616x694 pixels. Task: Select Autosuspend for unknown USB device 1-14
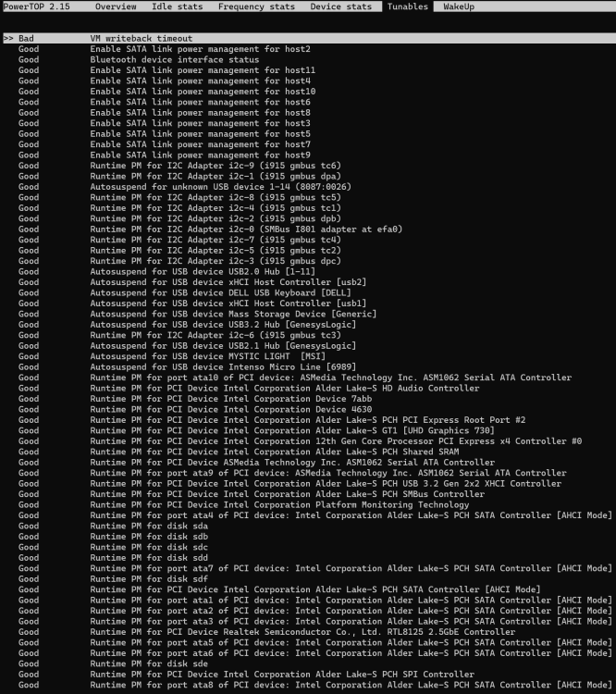185,187
